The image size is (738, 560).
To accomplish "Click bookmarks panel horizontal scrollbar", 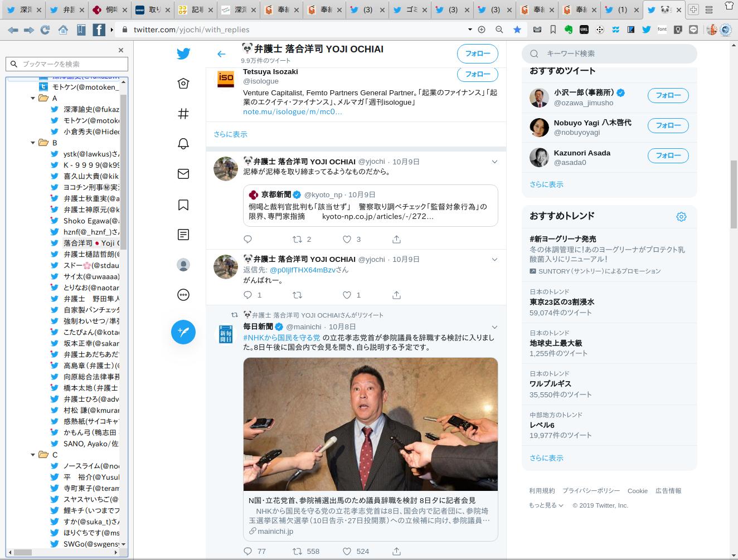I will pos(22,552).
